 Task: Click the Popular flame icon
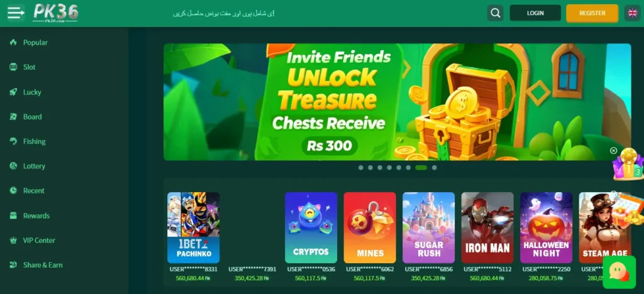tap(13, 42)
